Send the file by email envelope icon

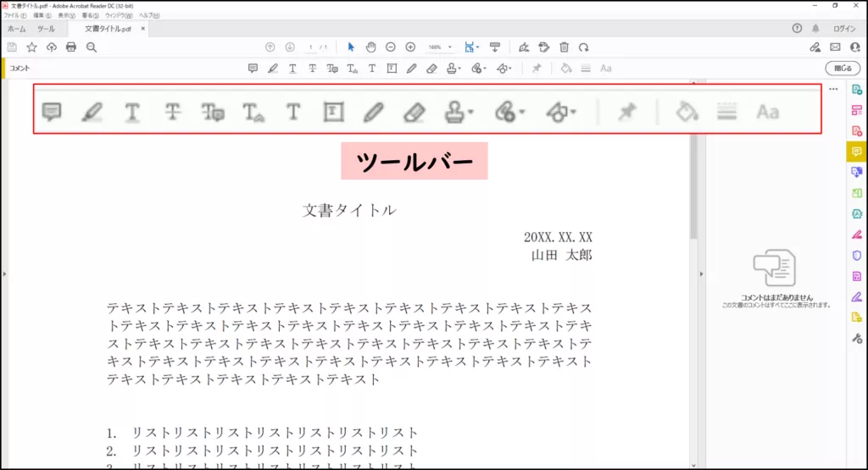[x=835, y=47]
